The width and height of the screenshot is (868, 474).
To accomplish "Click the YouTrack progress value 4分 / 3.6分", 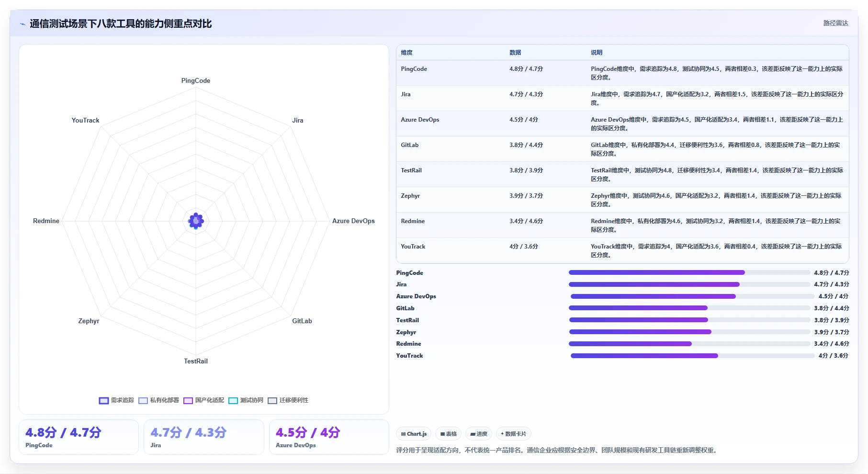I will tap(833, 356).
